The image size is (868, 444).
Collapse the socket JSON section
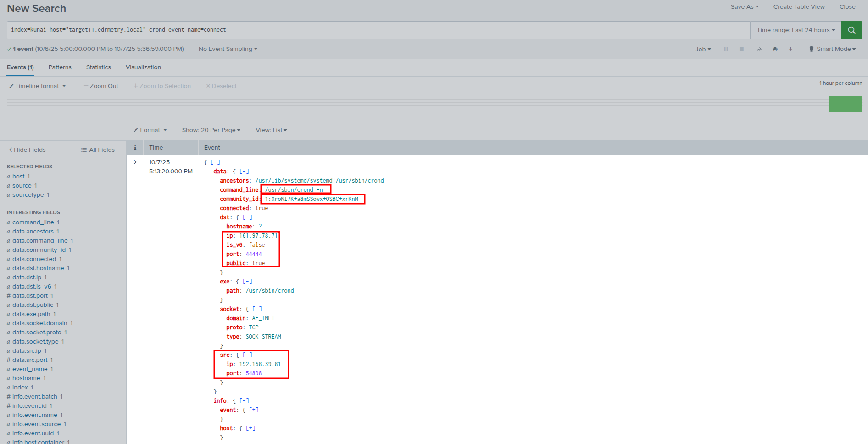[257, 309]
